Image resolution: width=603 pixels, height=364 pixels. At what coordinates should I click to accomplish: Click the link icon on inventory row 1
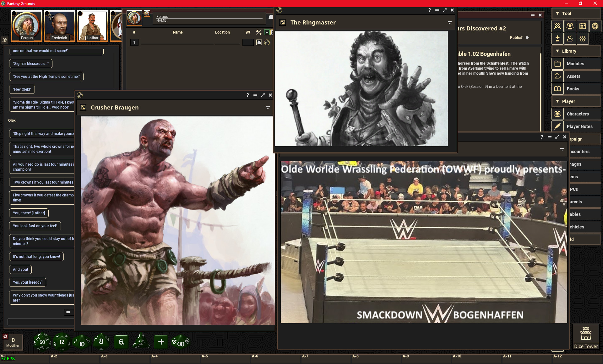(x=267, y=42)
